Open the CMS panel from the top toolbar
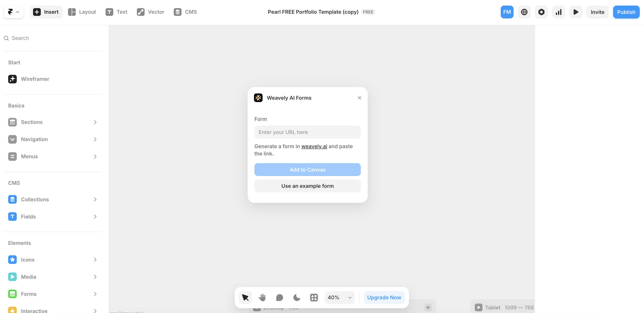The width and height of the screenshot is (644, 313). (185, 12)
